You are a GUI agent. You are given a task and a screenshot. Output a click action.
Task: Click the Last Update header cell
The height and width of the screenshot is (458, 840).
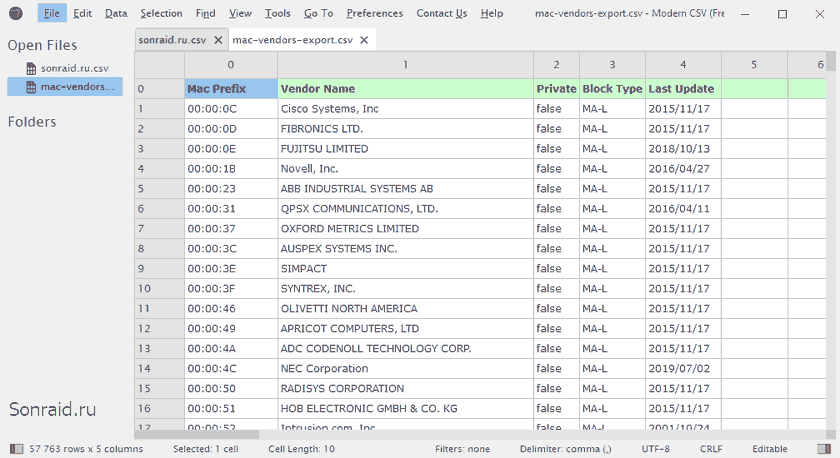684,89
